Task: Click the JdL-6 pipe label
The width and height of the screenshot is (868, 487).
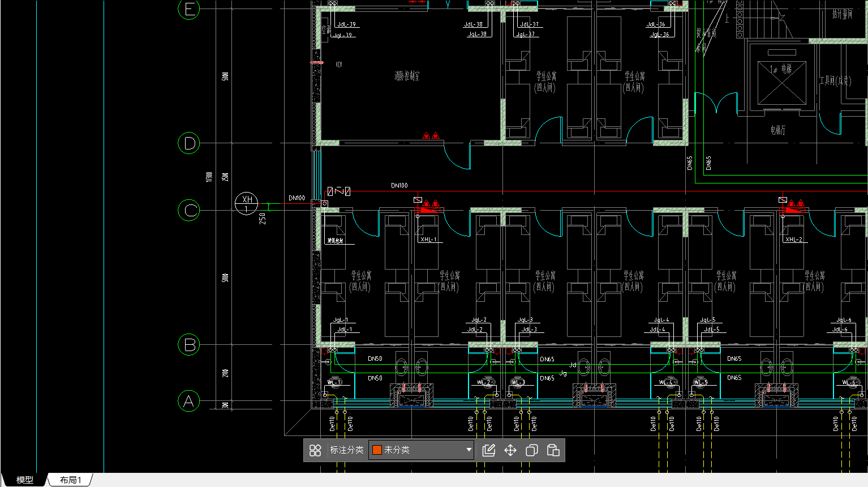Action: point(840,330)
